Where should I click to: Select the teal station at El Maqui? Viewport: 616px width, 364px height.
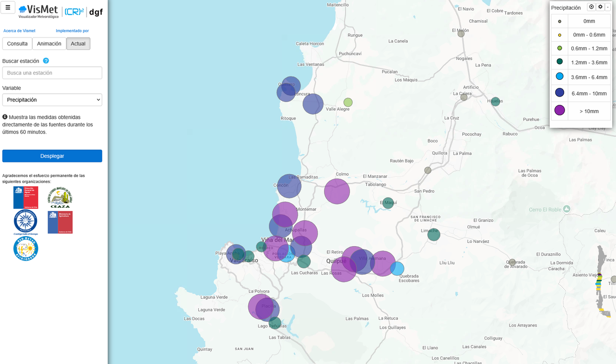[388, 203]
